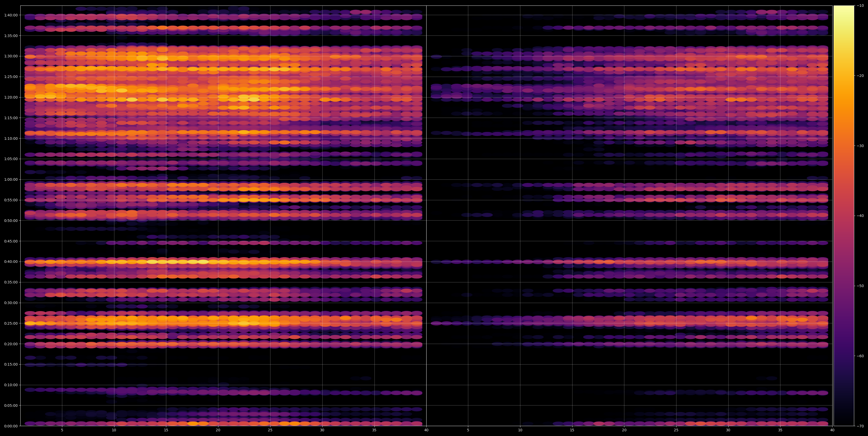The width and height of the screenshot is (868, 436).
Task: Pick the −40 colorbar scale label
Action: click(x=860, y=216)
